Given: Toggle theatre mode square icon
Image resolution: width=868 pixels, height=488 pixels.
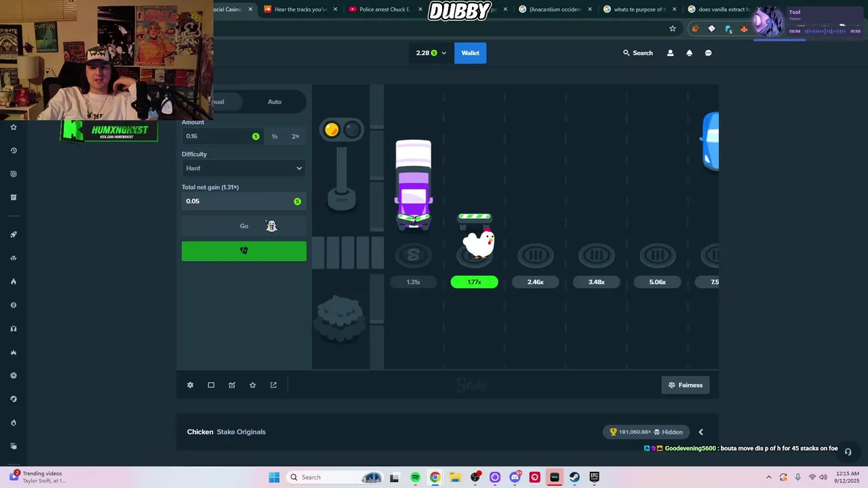Looking at the screenshot, I should 211,385.
